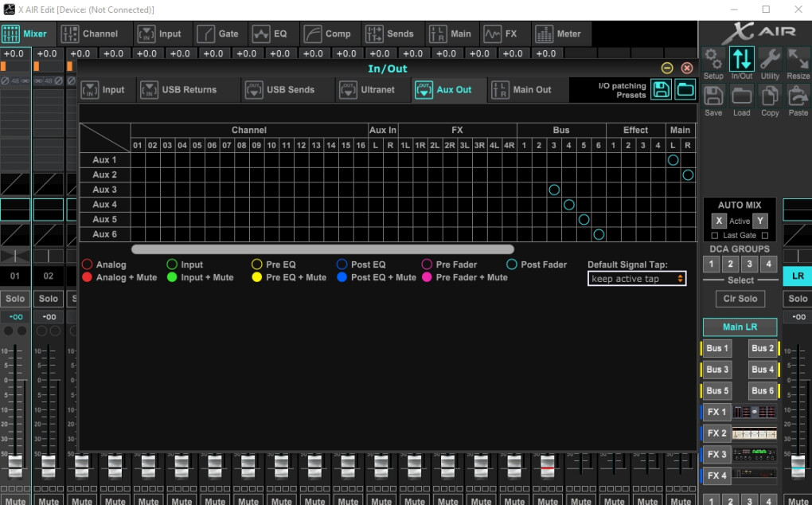
Task: Click the Paste clipboard icon
Action: (798, 96)
